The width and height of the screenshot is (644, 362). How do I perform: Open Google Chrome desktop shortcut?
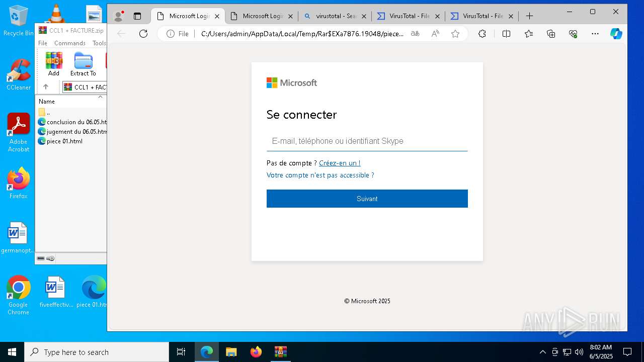pos(19,295)
